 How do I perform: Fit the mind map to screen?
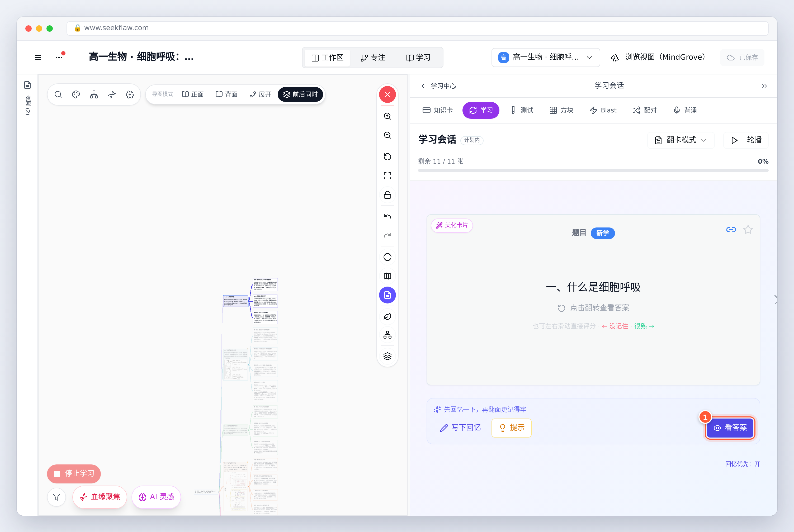click(x=387, y=176)
